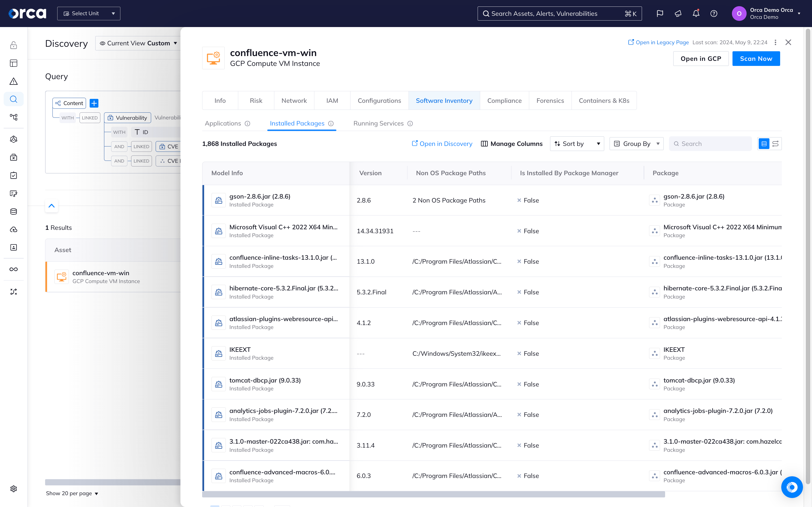812x507 pixels.
Task: Open the Sort by dropdown
Action: click(x=577, y=144)
